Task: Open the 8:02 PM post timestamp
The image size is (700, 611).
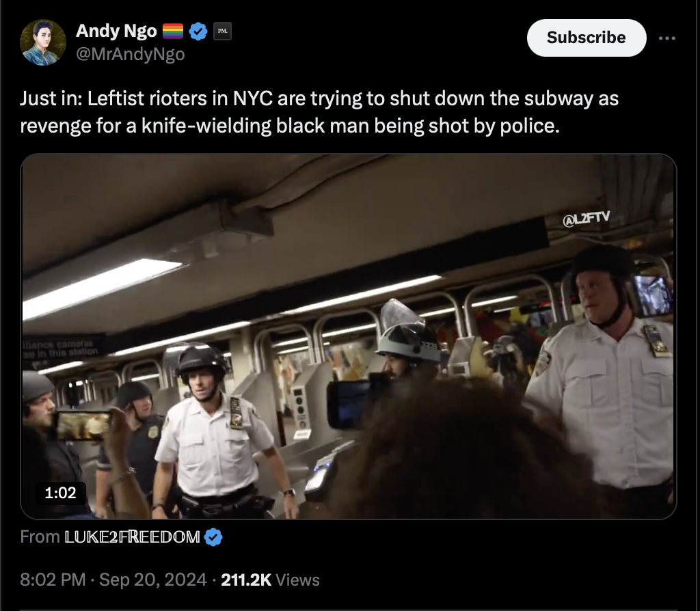Action: tap(53, 580)
